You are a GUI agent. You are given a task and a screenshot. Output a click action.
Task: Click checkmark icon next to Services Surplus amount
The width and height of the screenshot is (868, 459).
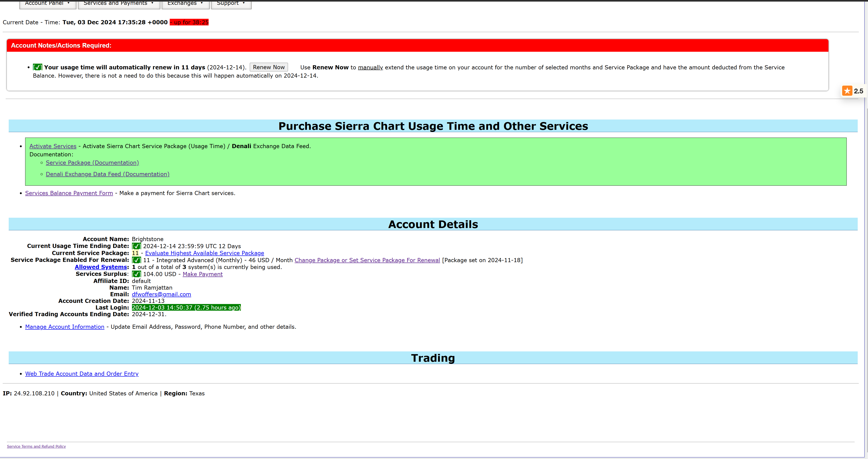tap(136, 274)
